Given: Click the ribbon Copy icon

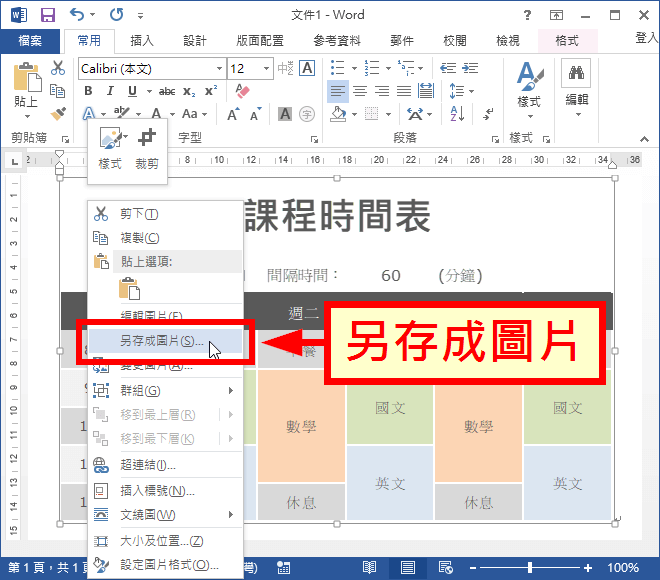Looking at the screenshot, I should [x=57, y=90].
